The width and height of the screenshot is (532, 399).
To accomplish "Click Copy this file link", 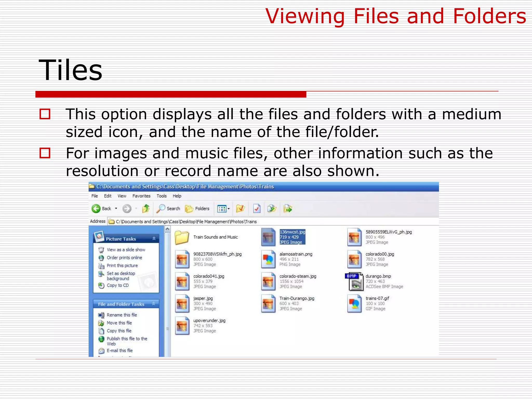I will pos(119,331).
